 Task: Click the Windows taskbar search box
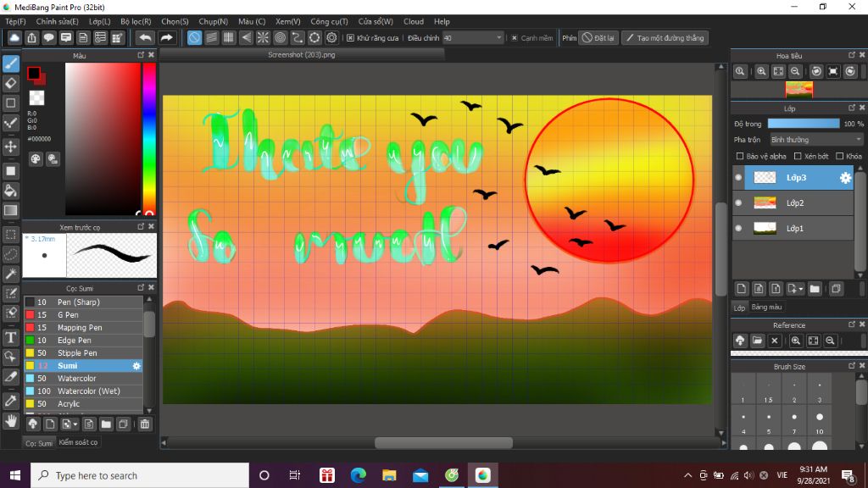[x=140, y=475]
